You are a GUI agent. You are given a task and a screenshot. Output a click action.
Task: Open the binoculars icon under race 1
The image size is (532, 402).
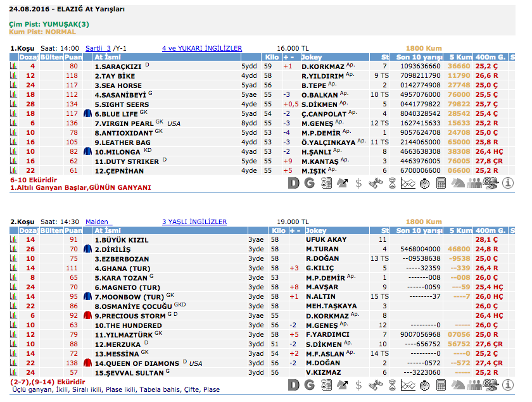click(376, 184)
